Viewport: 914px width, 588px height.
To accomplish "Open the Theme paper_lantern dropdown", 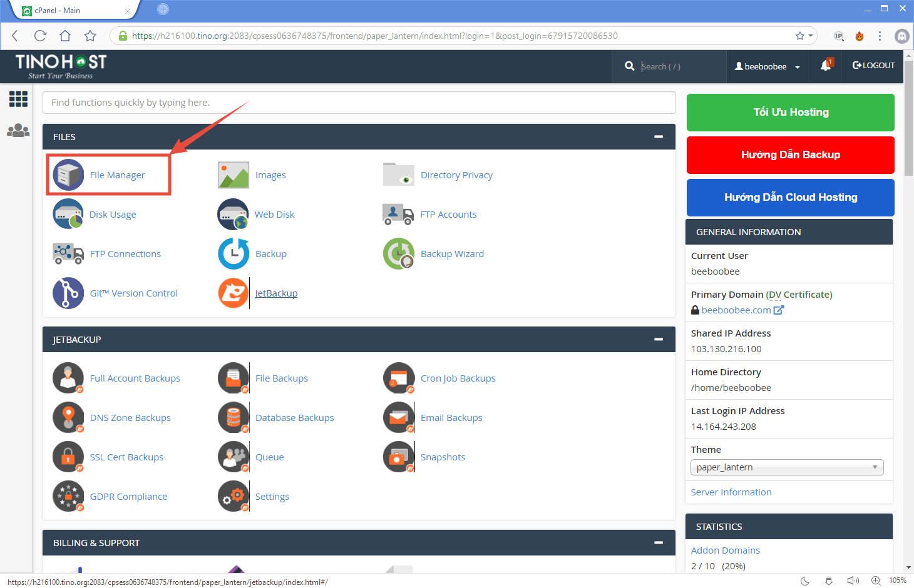I will [x=787, y=467].
